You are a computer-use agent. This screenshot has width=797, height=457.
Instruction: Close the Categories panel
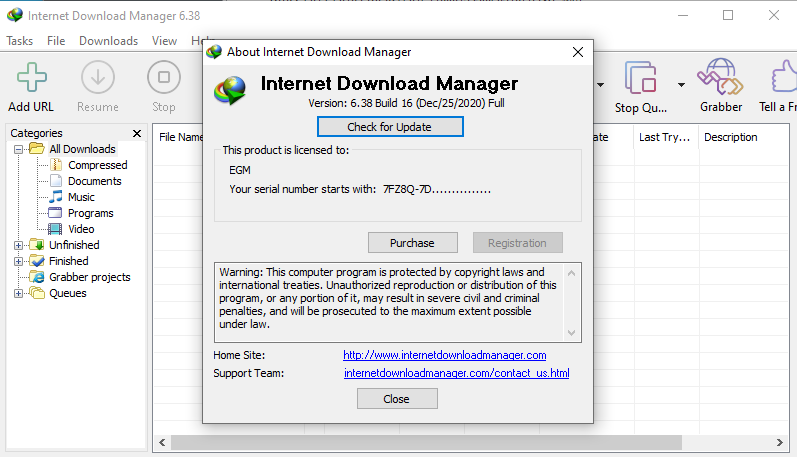[x=137, y=133]
